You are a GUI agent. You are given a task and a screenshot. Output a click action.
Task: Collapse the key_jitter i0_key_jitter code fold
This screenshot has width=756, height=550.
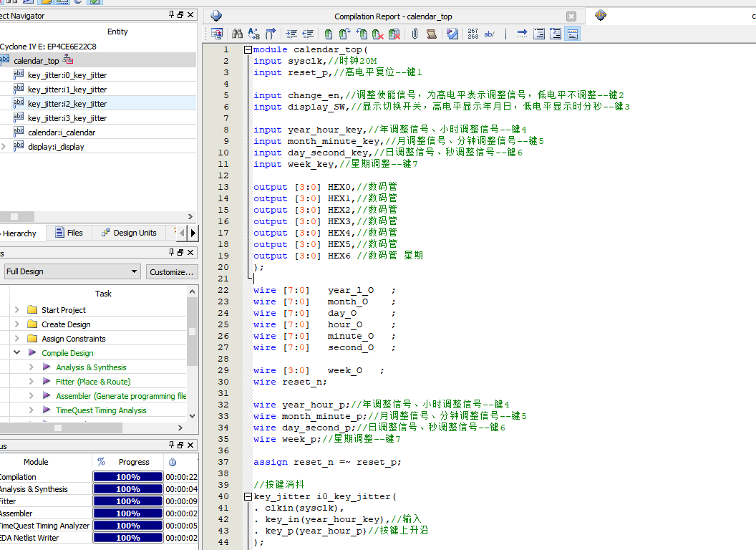point(248,496)
